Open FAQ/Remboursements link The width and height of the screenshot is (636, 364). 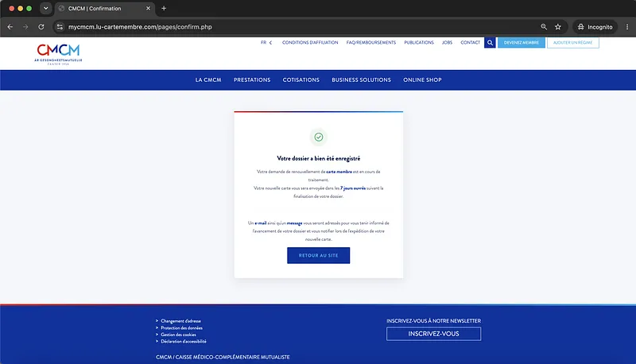[x=371, y=42]
